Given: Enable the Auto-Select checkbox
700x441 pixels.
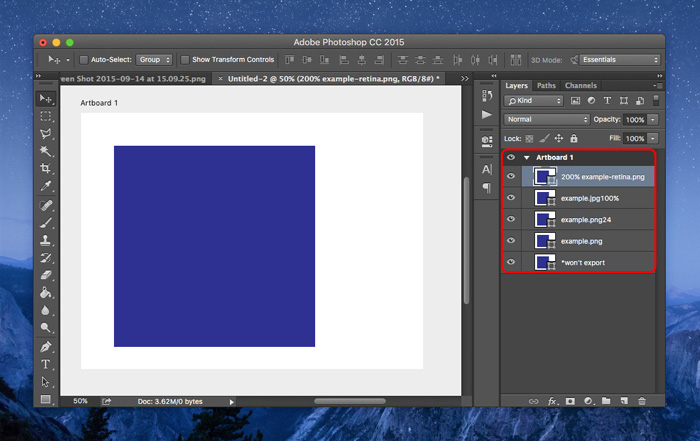Looking at the screenshot, I should point(84,60).
